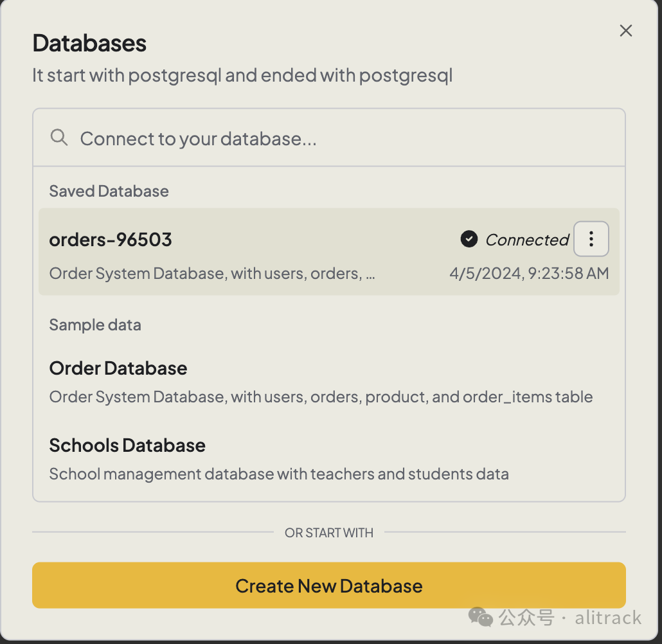Click the Connected checkmark icon
The height and width of the screenshot is (644, 662).
click(469, 240)
